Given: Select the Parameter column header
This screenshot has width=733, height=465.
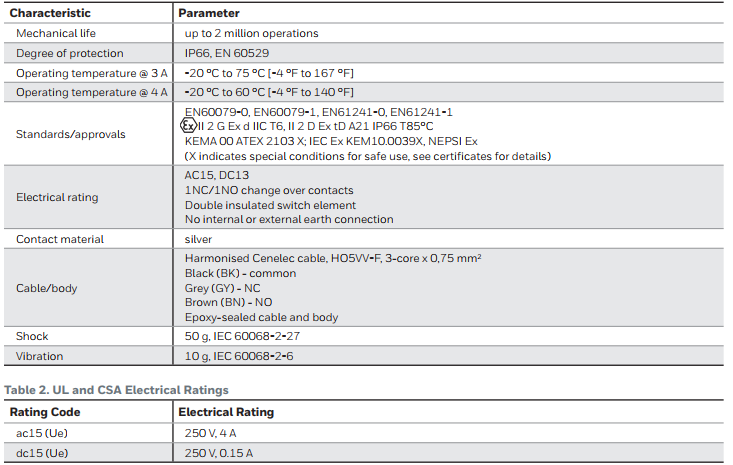Looking at the screenshot, I should [208, 13].
